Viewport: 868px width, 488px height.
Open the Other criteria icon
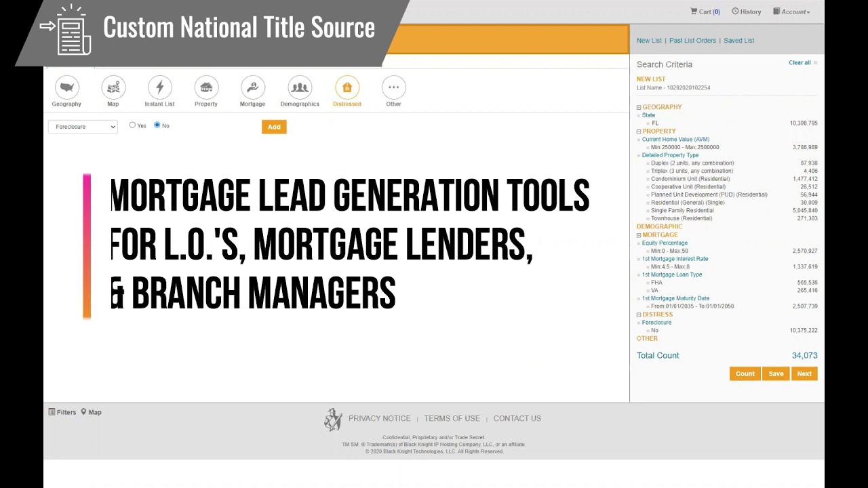click(x=394, y=87)
